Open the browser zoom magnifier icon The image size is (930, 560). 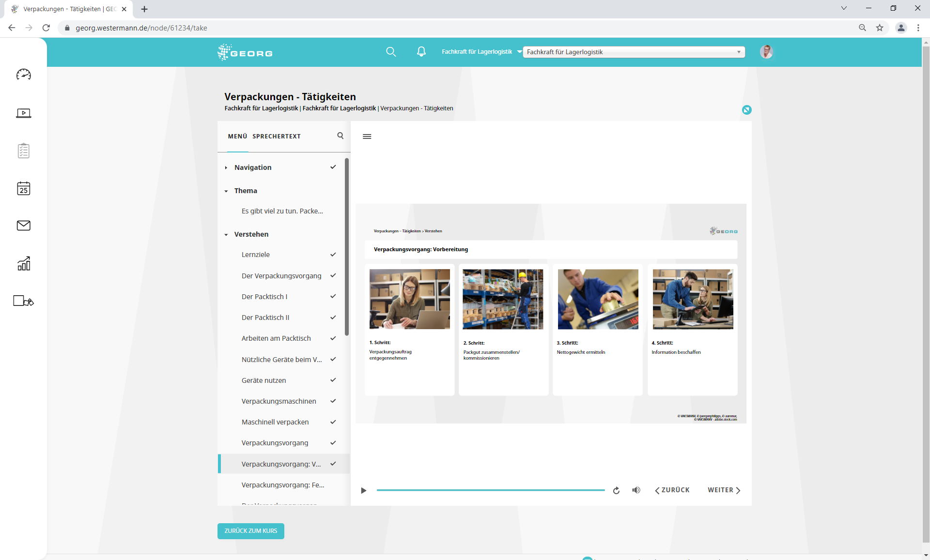coord(862,28)
